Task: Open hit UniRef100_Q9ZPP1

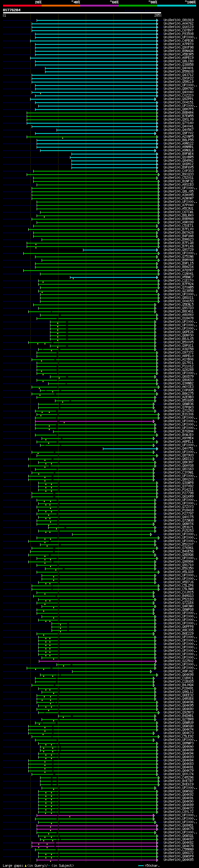Action: (x=178, y=99)
